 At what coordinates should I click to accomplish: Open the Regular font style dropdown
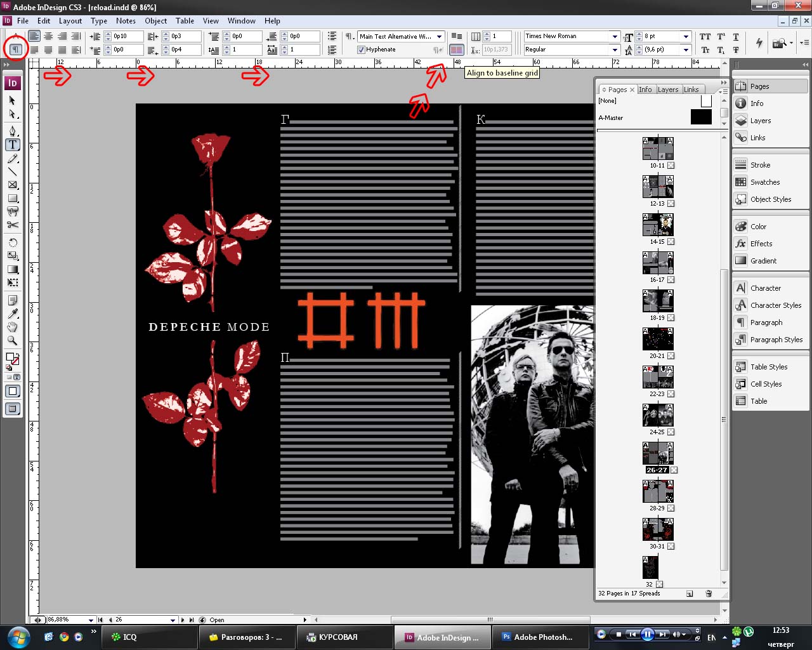click(614, 50)
